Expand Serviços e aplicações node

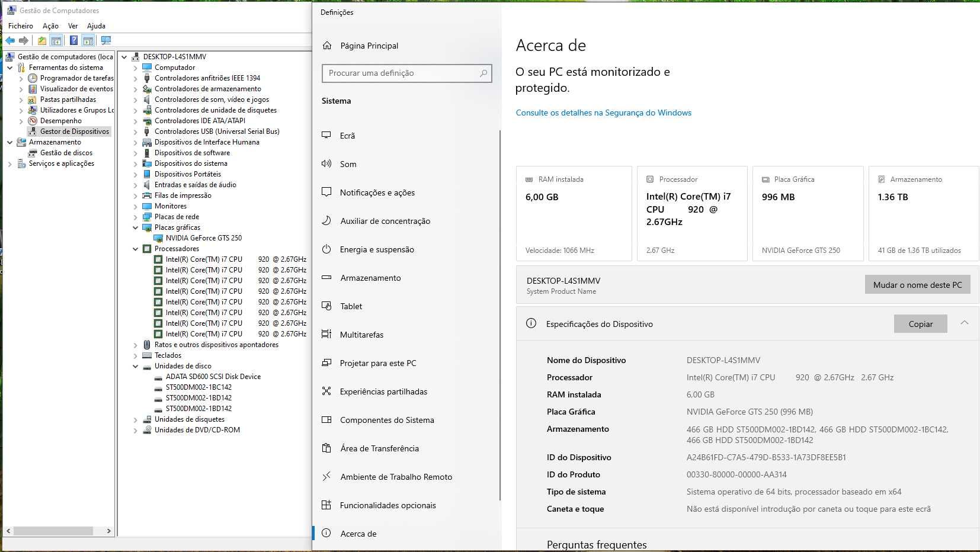[10, 163]
